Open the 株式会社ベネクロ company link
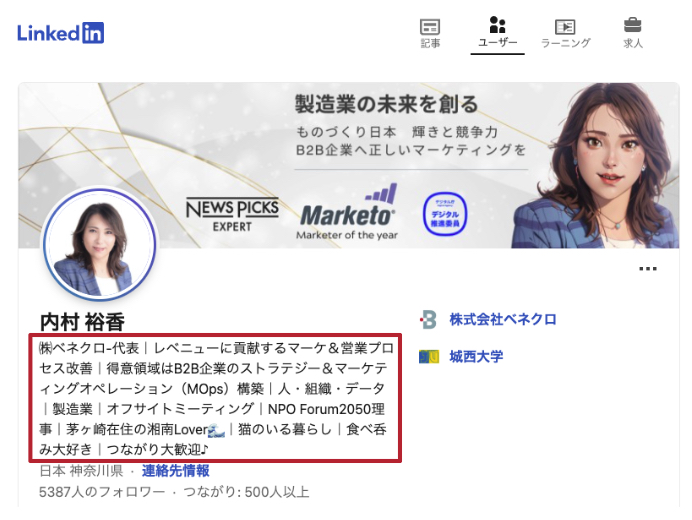Screen dimensions: 692x520 503,319
